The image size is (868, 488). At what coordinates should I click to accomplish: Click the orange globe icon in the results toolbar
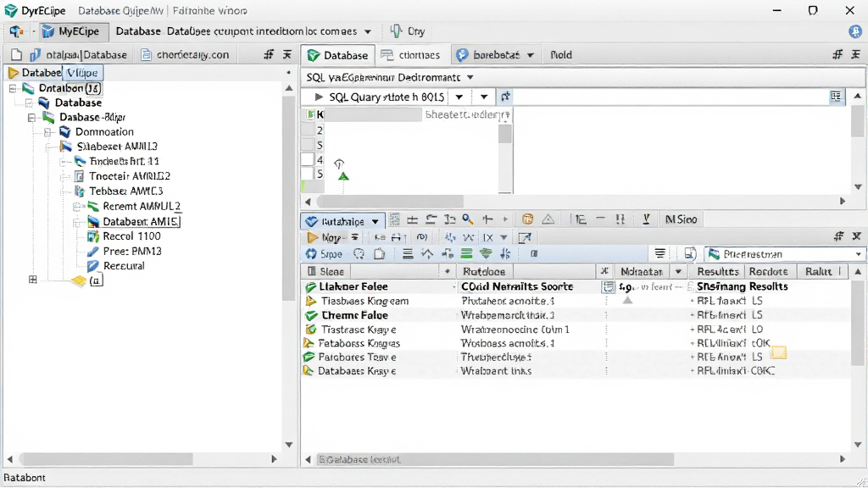coord(527,219)
